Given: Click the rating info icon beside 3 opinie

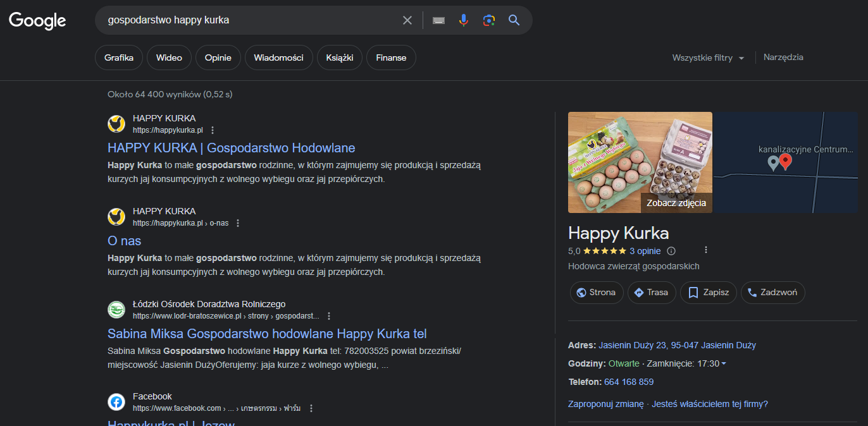Looking at the screenshot, I should [x=672, y=251].
